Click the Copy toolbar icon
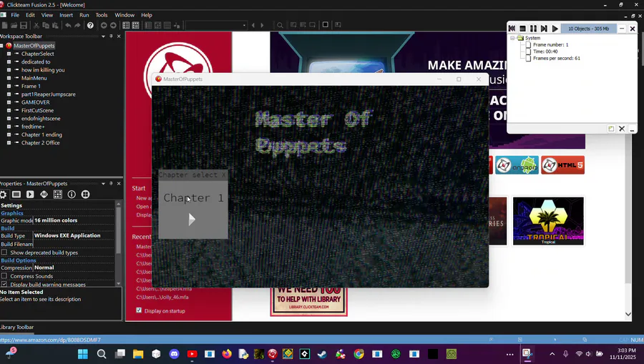Image resolution: width=644 pixels, height=364 pixels. tap(46, 26)
